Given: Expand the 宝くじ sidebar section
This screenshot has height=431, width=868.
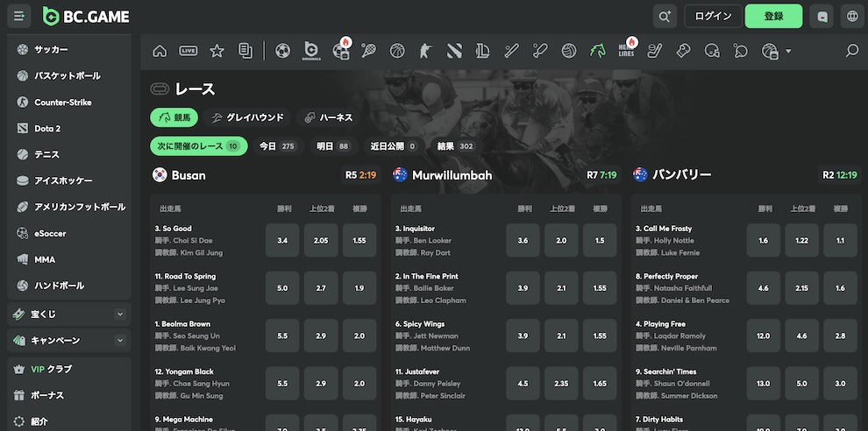Looking at the screenshot, I should [x=69, y=314].
